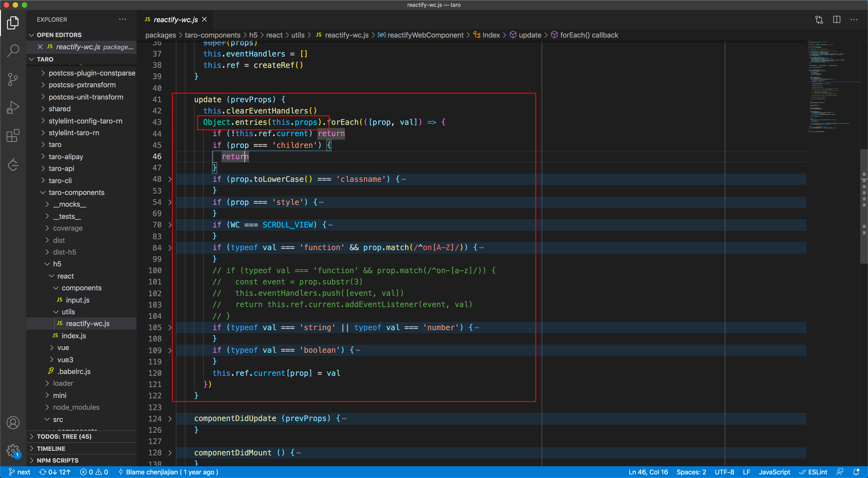Collapse the taro-components folder

point(76,192)
